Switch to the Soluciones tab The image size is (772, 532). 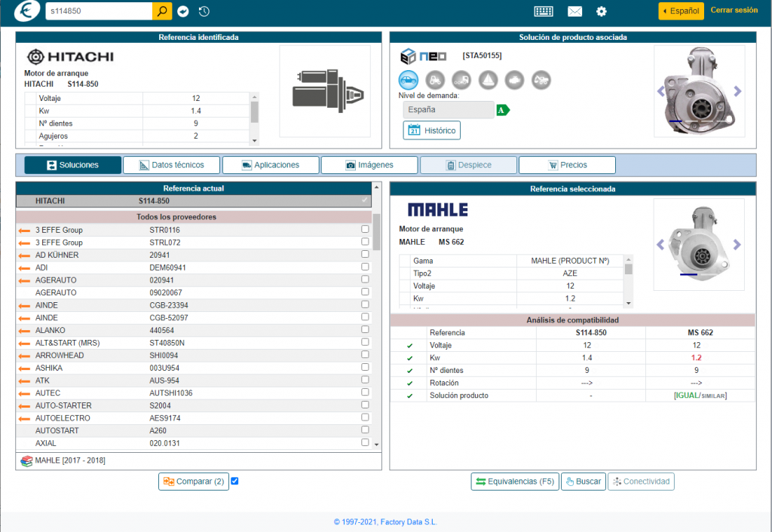tap(73, 165)
